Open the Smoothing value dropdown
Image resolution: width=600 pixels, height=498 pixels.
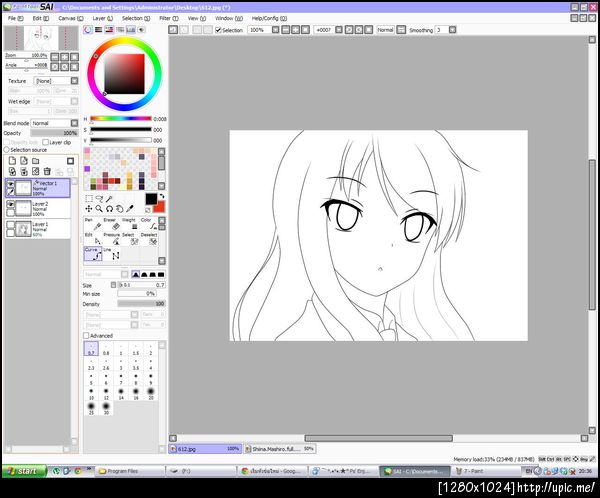point(452,29)
